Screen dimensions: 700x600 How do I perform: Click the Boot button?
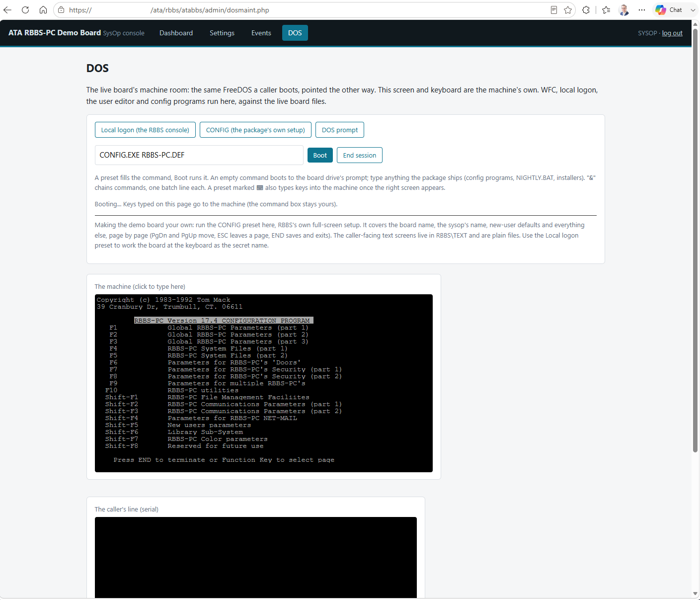pyautogui.click(x=320, y=155)
